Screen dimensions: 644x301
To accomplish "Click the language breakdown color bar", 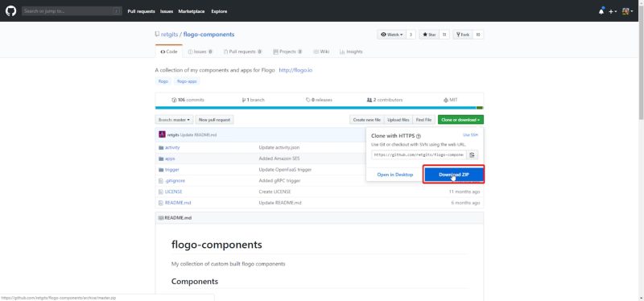I will [x=319, y=108].
